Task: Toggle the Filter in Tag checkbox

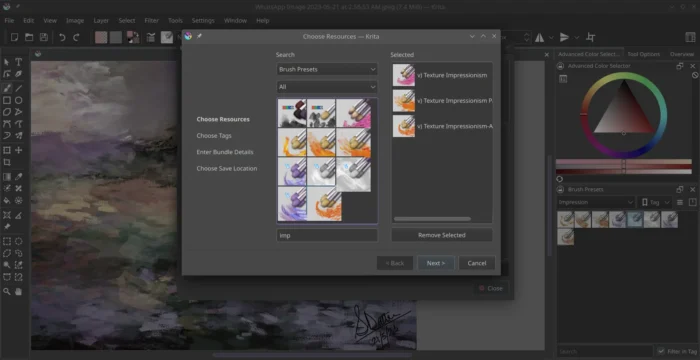Action: (660, 352)
